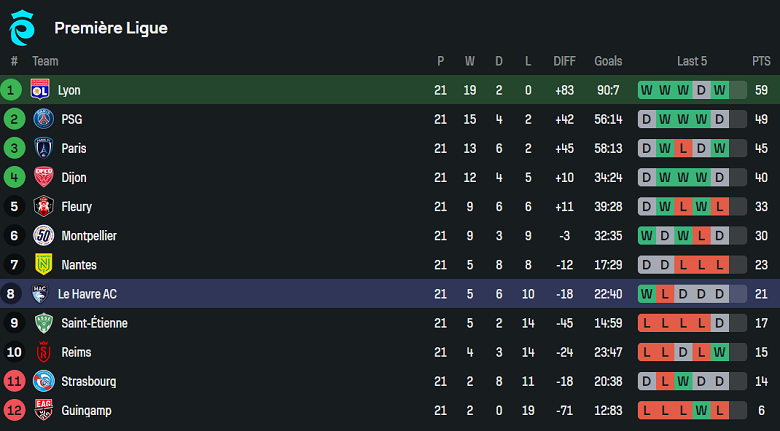Image resolution: width=780 pixels, height=431 pixels.
Task: Click the Last 5 column header
Action: click(692, 61)
